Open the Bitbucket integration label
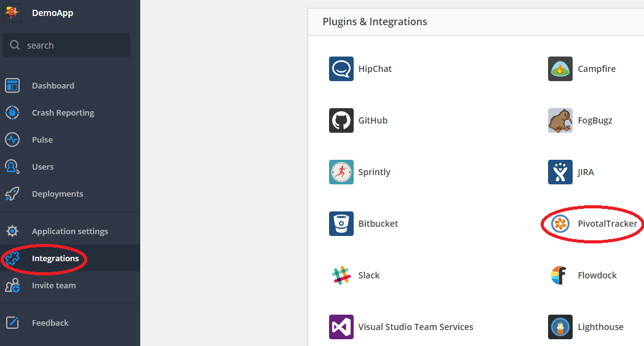 (378, 224)
